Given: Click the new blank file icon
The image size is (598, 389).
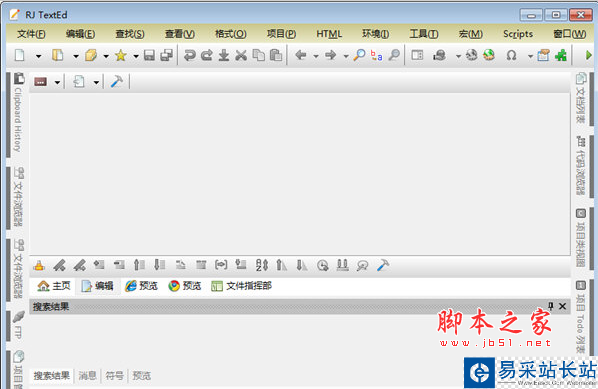Looking at the screenshot, I should pos(19,55).
